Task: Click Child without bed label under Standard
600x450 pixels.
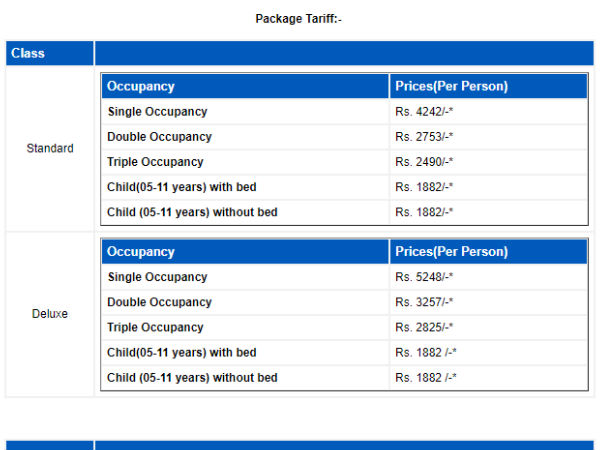Action: tap(192, 212)
